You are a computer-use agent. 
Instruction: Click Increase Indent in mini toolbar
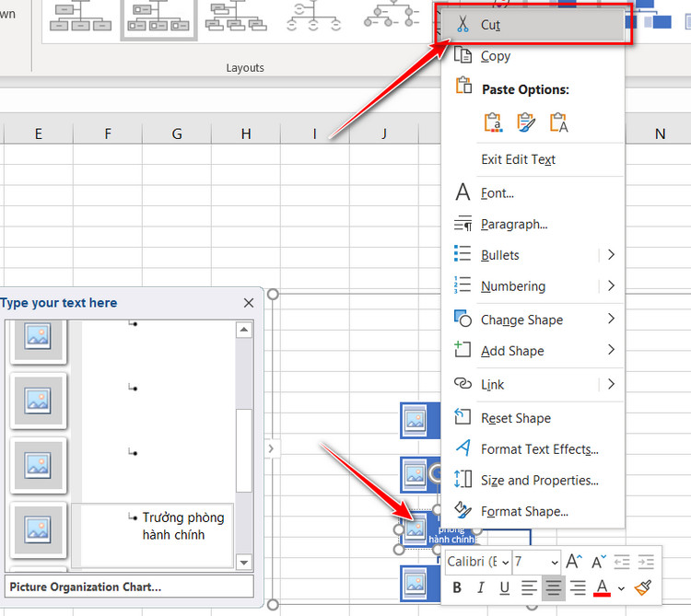click(646, 563)
